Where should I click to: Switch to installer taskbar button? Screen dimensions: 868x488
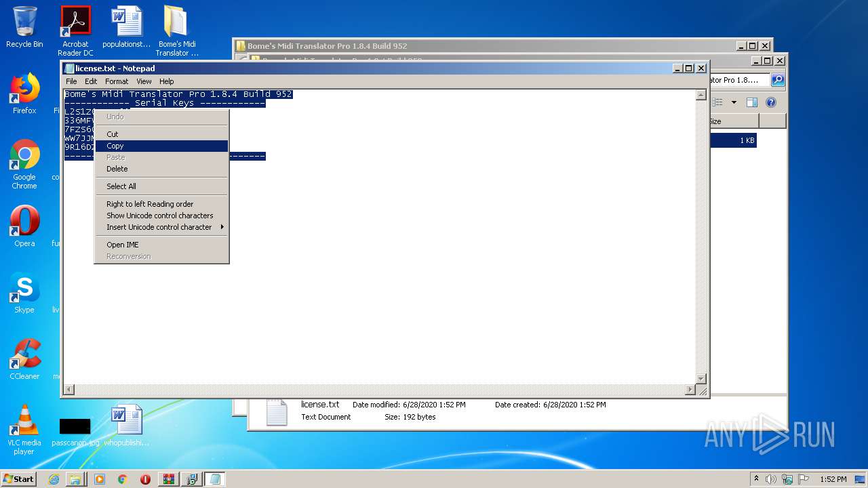[x=192, y=479]
